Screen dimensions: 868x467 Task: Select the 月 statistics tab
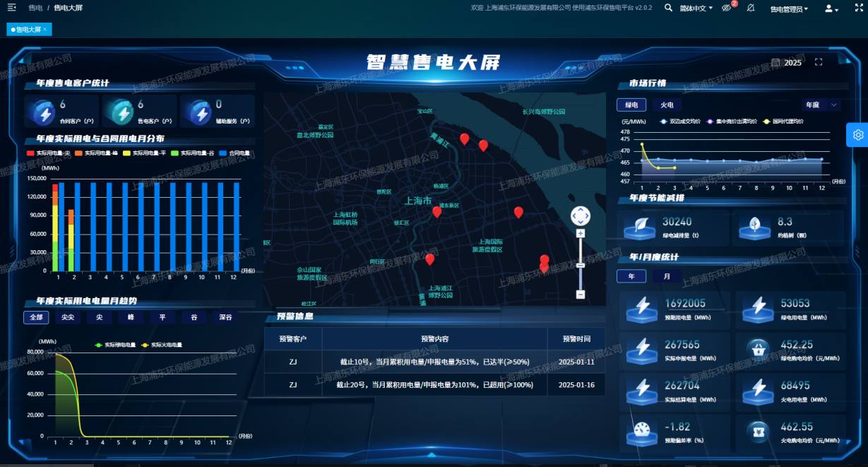[x=667, y=276]
